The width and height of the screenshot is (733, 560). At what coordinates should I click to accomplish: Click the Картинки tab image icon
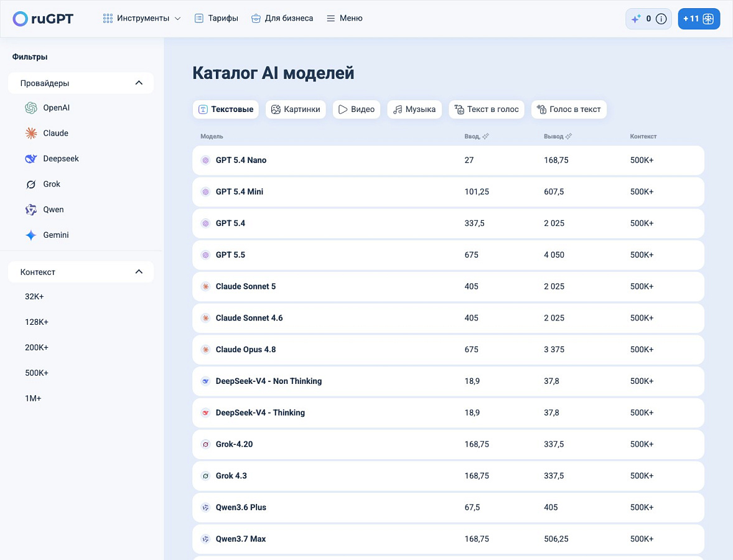coord(276,110)
